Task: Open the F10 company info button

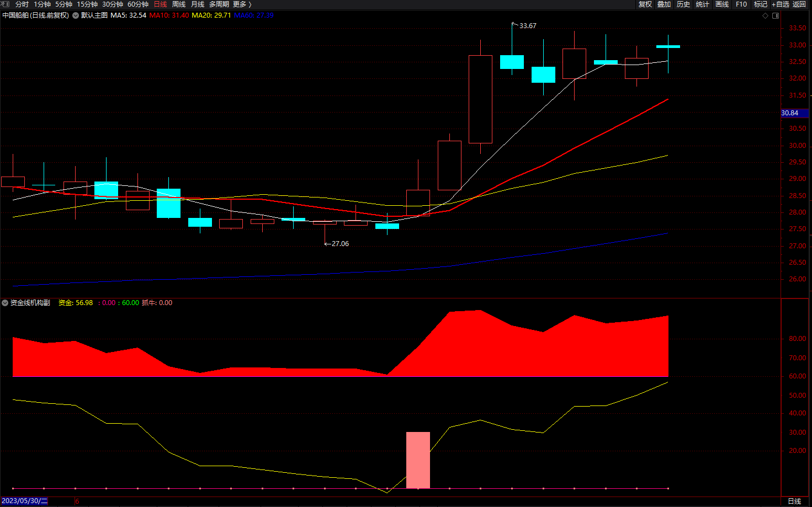Action: click(x=741, y=4)
